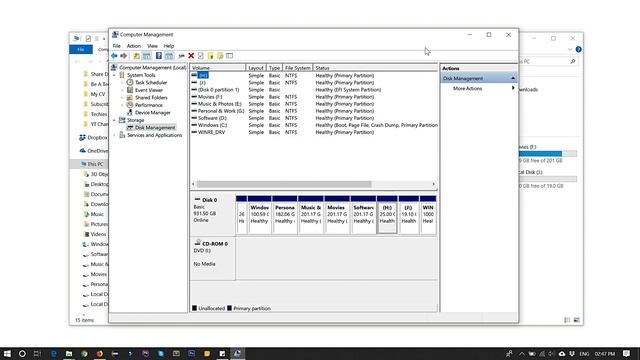Image resolution: width=640 pixels, height=360 pixels.
Task: Select the Movies (F:) volume row
Action: coord(313,97)
